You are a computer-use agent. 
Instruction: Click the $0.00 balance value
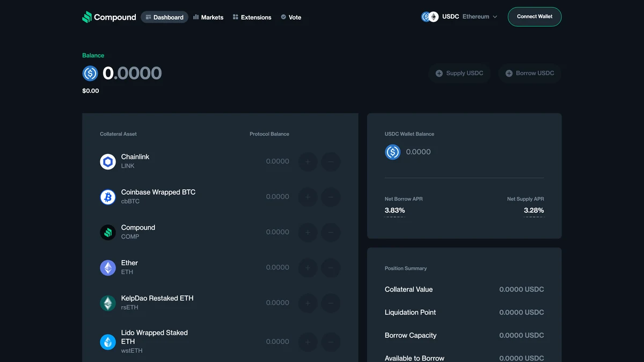coord(91,91)
